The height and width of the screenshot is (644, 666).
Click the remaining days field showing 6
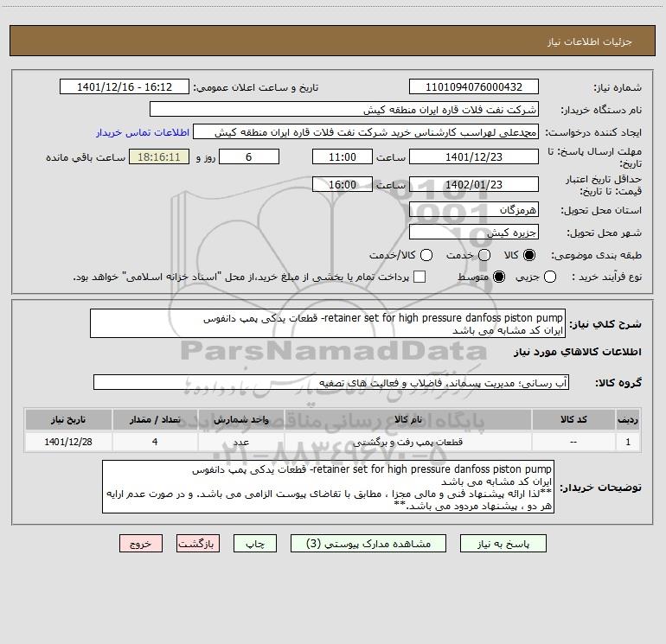[249, 156]
